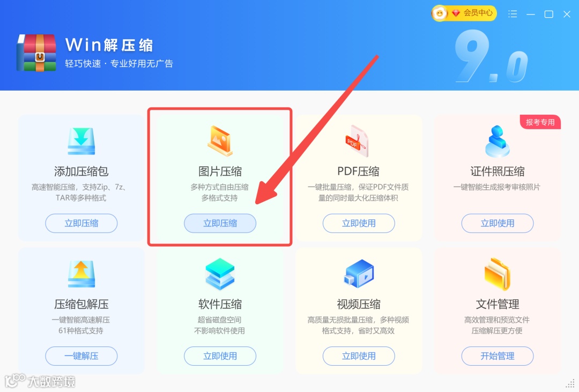Select the 图片压缩 picture icon
Image resolution: width=579 pixels, height=392 pixels.
[x=220, y=140]
